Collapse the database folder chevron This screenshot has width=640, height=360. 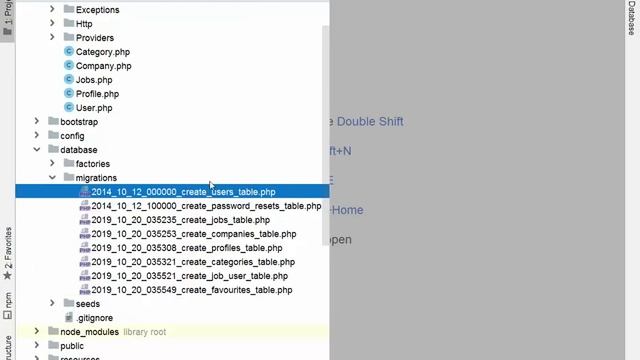pyautogui.click(x=37, y=149)
